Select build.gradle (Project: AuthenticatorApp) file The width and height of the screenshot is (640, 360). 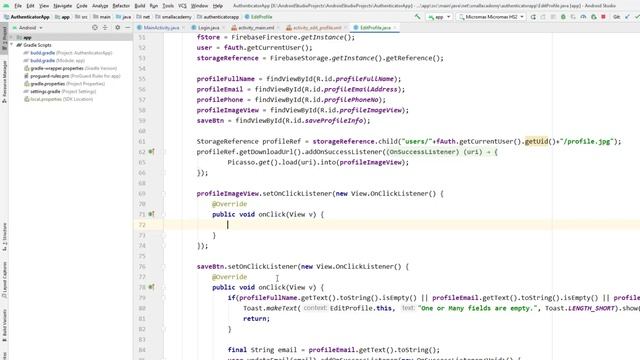pos(68,53)
